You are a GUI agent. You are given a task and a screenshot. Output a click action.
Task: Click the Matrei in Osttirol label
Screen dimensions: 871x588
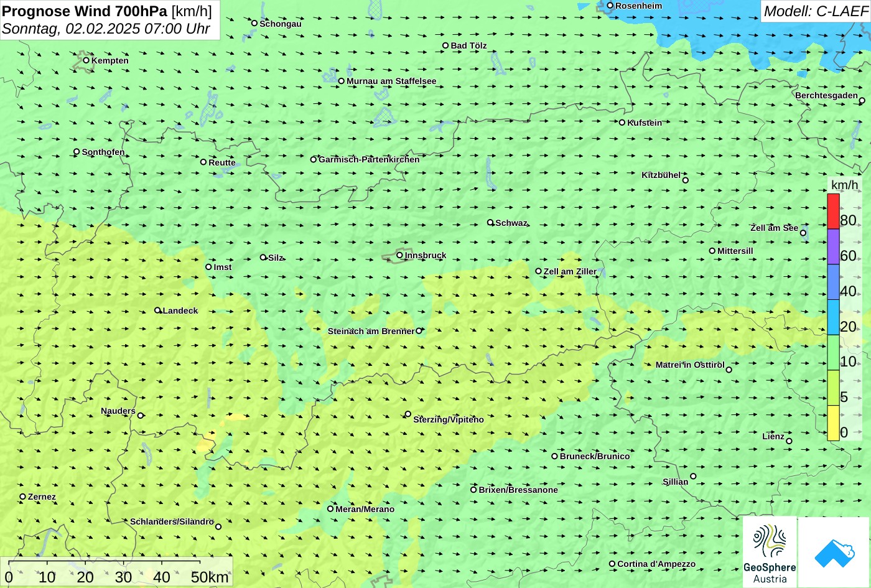coord(690,365)
